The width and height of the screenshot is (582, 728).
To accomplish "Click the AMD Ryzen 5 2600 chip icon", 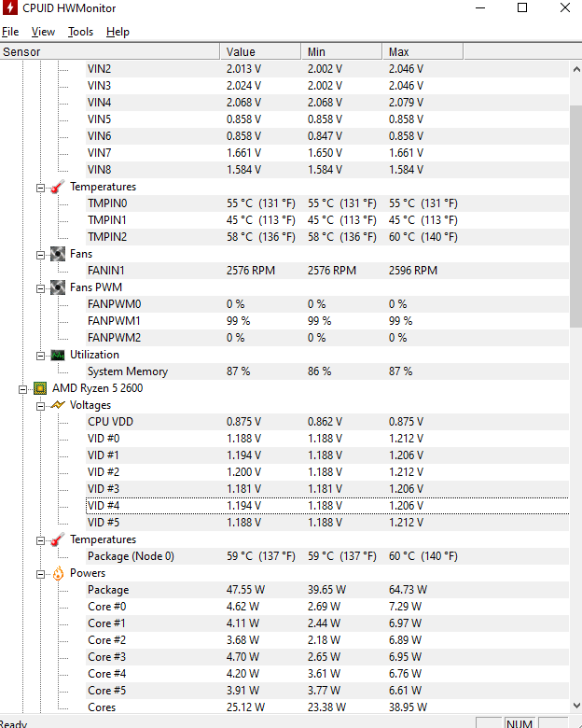I will [x=40, y=388].
